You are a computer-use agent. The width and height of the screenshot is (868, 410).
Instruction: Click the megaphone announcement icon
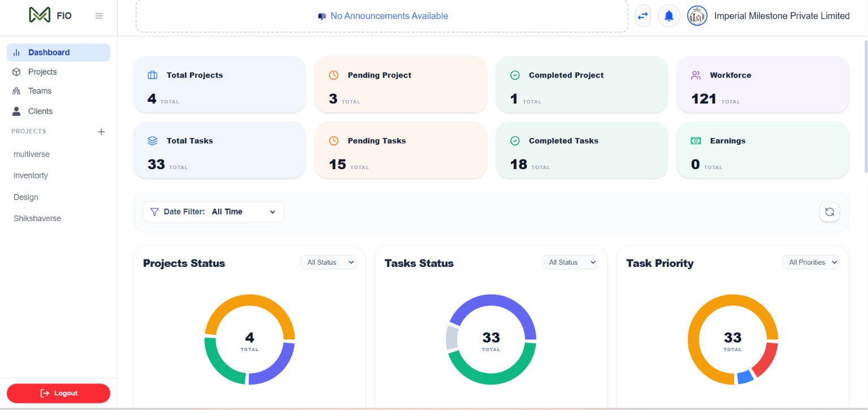point(322,16)
